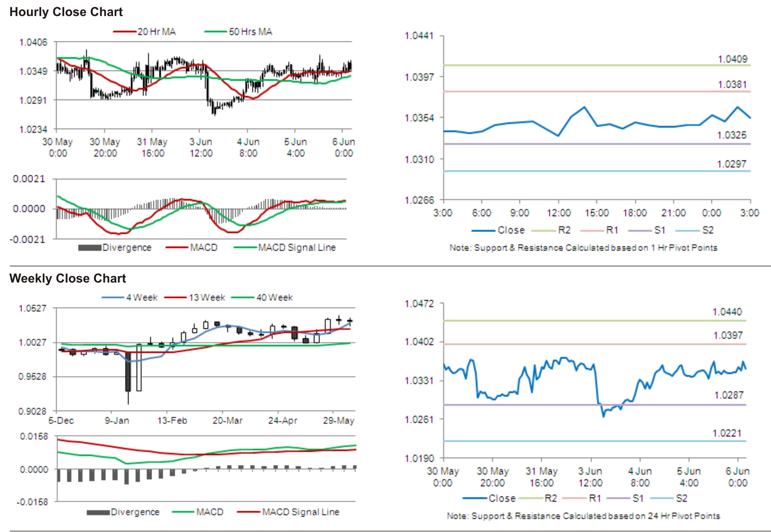
Task: Click the 1.0287 S1 value label
Action: click(729, 395)
